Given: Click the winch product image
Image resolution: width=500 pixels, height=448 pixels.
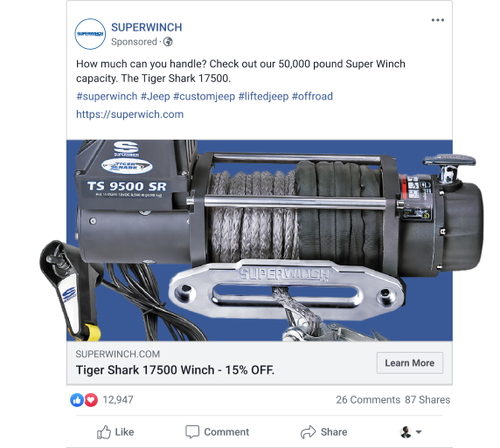Looking at the screenshot, I should click(x=260, y=240).
